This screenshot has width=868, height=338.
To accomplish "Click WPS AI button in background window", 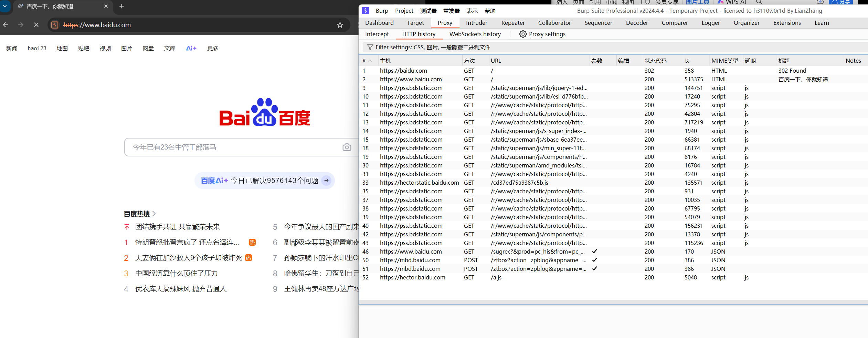I will 732,2.
